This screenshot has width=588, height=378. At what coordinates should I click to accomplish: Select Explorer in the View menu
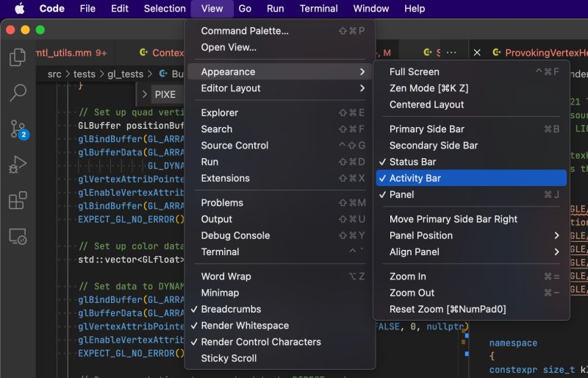point(279,113)
